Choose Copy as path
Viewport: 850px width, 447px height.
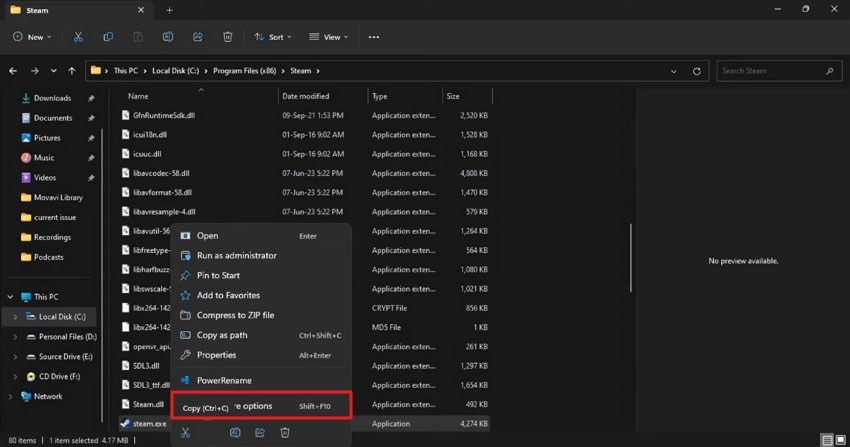coord(261,335)
